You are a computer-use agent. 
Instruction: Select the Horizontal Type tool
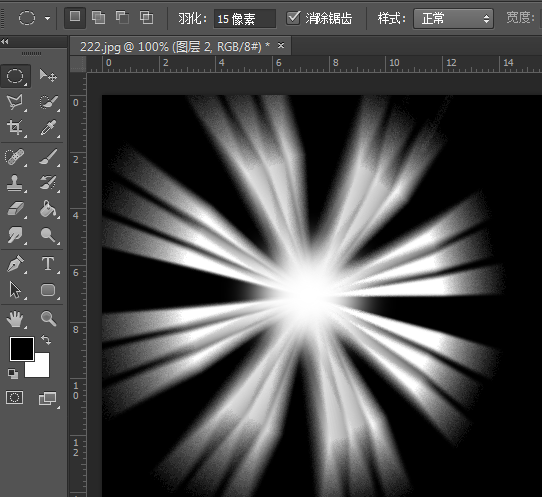(48, 264)
